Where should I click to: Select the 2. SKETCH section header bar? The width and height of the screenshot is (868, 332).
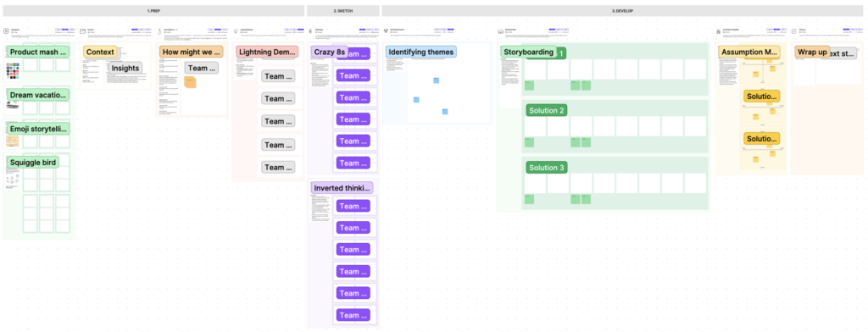(342, 10)
